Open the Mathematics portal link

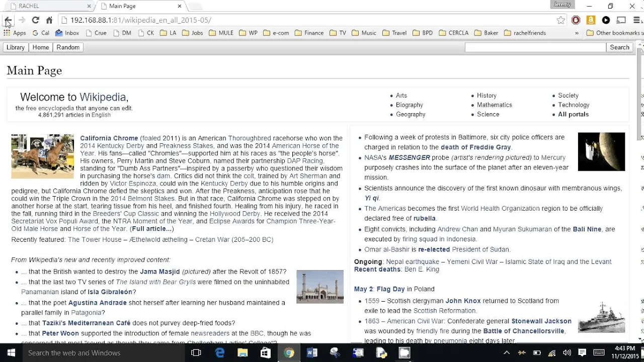pos(495,105)
